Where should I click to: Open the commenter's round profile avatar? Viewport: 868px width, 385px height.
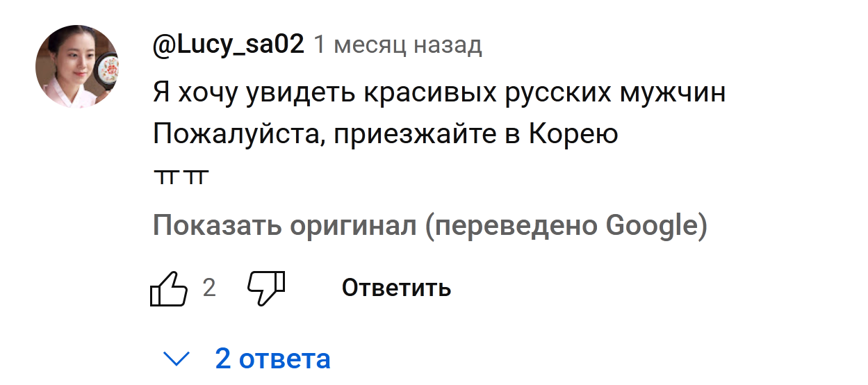coord(77,67)
